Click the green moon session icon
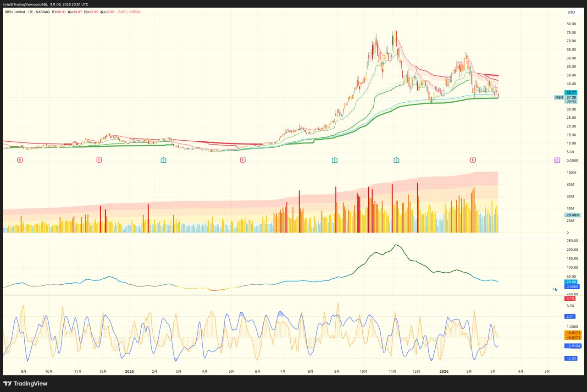Viewport: 587px width, 392px height. click(x=556, y=289)
